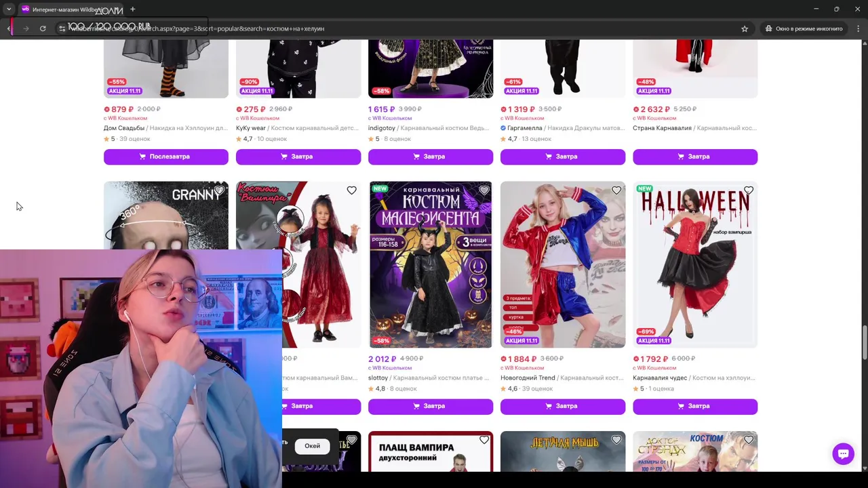Add Страна Карнавалия costume to cart
Screen dimensions: 868x488
point(694,157)
